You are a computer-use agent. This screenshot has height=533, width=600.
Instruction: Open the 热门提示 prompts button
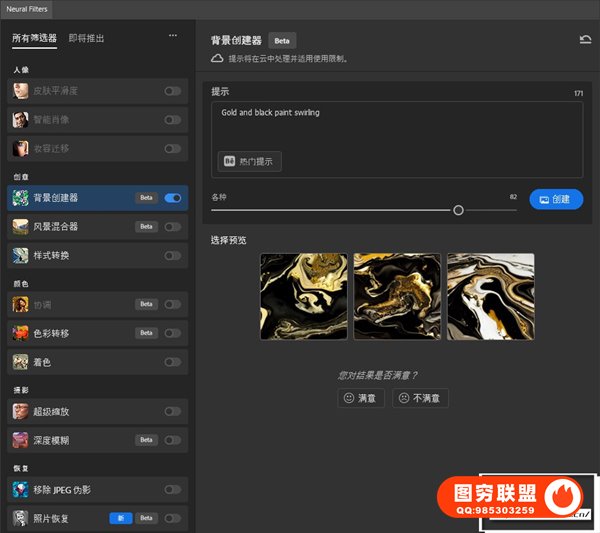point(250,161)
